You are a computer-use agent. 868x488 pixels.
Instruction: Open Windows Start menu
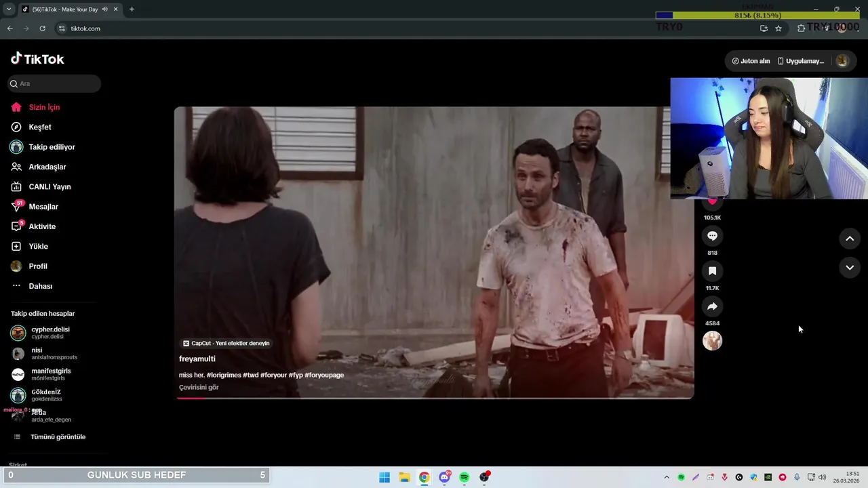point(384,477)
